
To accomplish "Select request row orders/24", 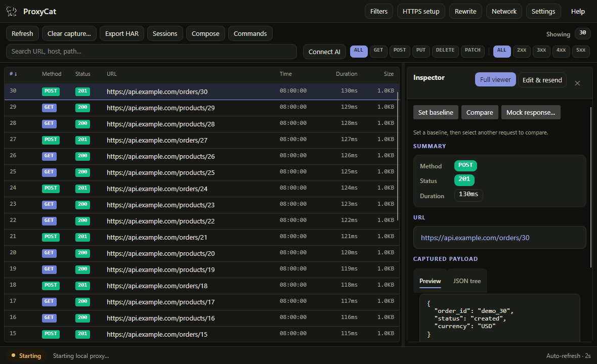I will [x=202, y=189].
